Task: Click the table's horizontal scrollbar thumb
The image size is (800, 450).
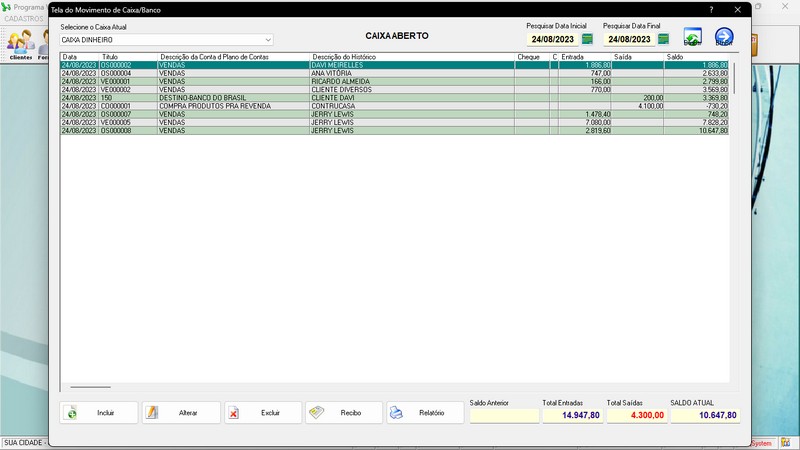Action: [90, 387]
